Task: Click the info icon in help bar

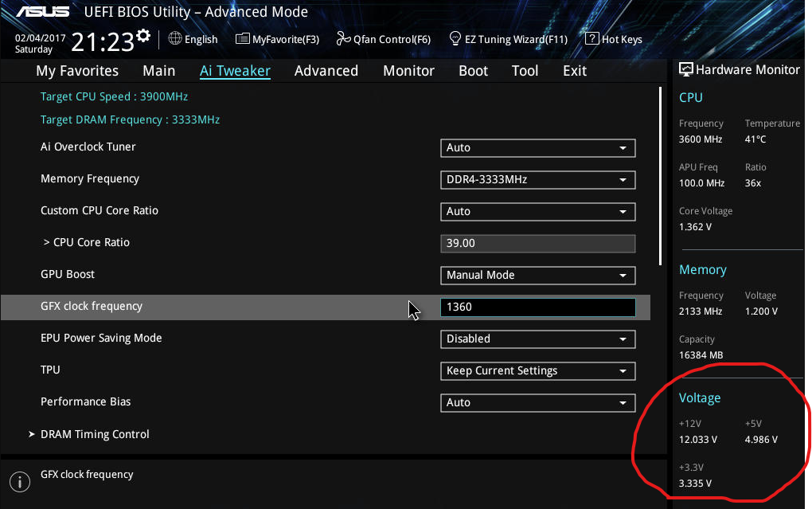Action: click(x=20, y=482)
